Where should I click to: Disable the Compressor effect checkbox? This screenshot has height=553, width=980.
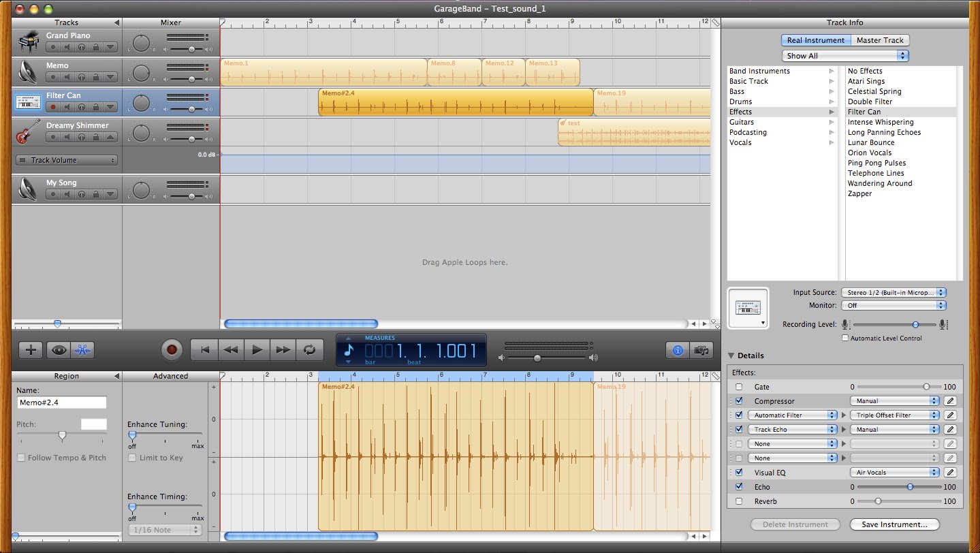click(739, 401)
